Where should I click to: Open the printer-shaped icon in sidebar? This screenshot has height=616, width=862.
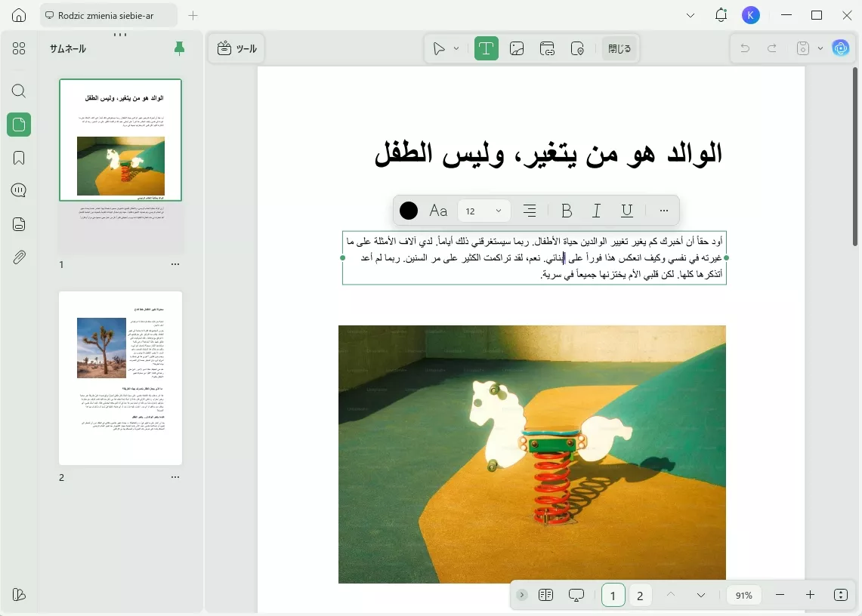(19, 224)
